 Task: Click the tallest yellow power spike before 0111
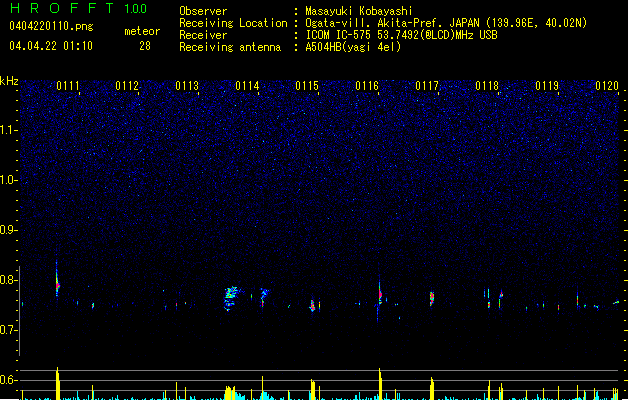click(x=57, y=383)
